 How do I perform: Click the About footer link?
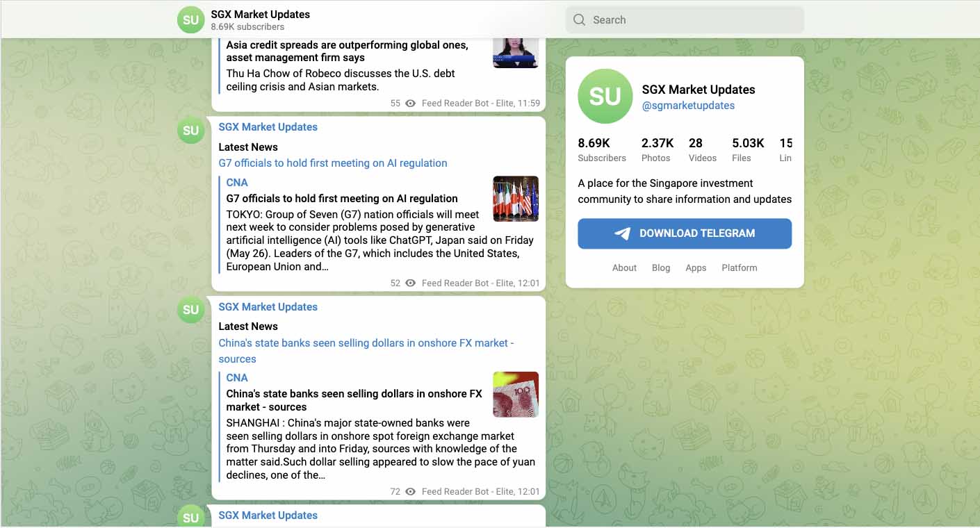click(624, 267)
